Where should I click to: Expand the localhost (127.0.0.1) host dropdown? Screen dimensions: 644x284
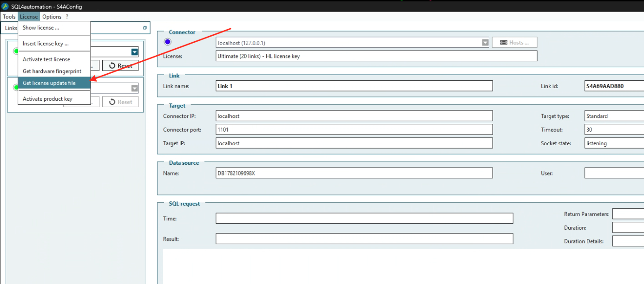pyautogui.click(x=486, y=43)
